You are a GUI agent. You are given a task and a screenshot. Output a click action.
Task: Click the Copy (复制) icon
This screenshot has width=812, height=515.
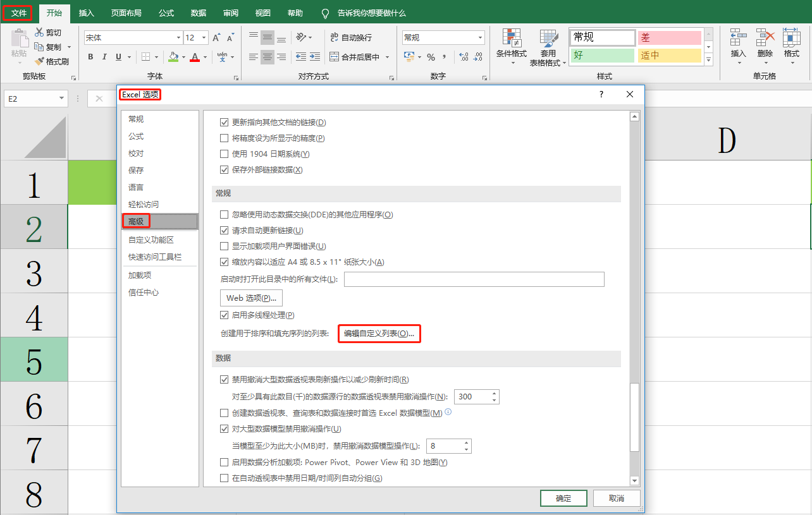[39, 47]
